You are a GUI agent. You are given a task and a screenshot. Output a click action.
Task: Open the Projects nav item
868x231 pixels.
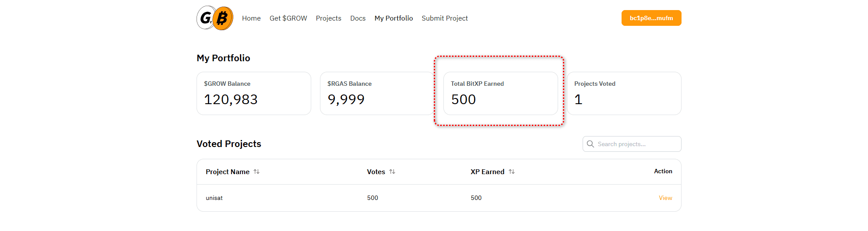tap(329, 18)
